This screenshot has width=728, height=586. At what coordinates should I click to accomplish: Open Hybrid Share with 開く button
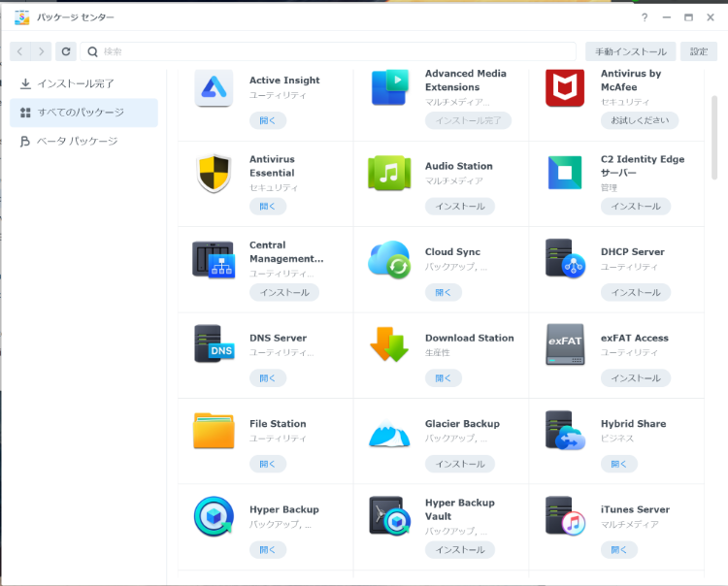[619, 464]
